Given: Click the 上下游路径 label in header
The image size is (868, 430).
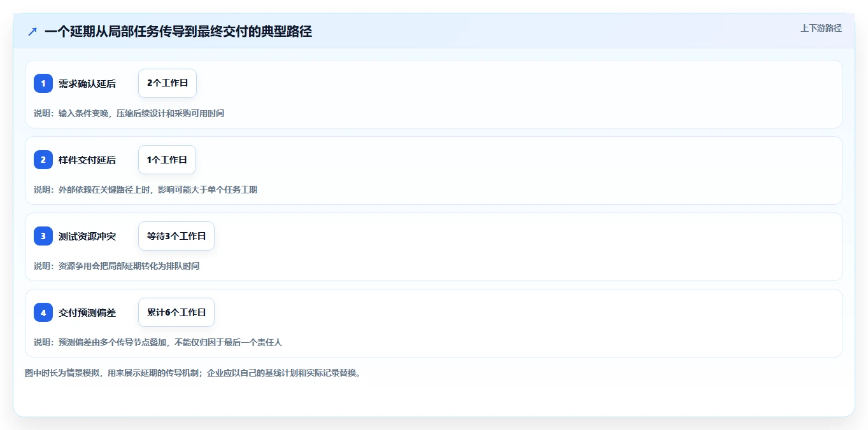Looking at the screenshot, I should coord(821,28).
